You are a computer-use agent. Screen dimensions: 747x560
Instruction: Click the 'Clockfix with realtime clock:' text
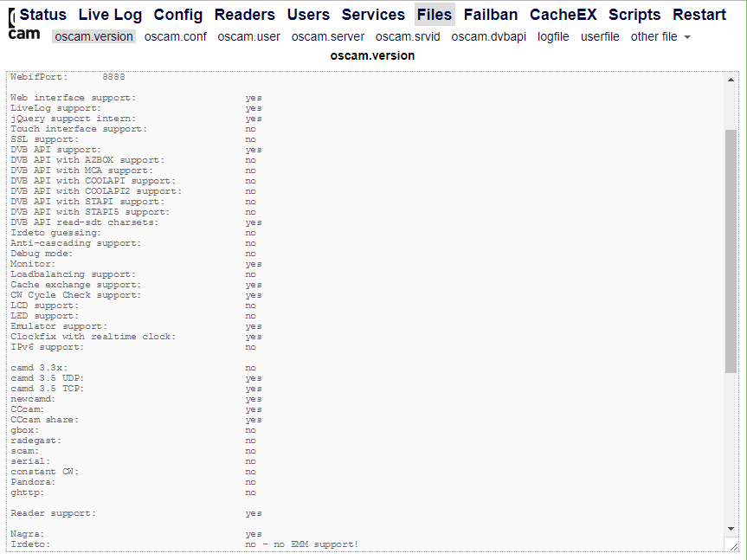click(x=93, y=337)
